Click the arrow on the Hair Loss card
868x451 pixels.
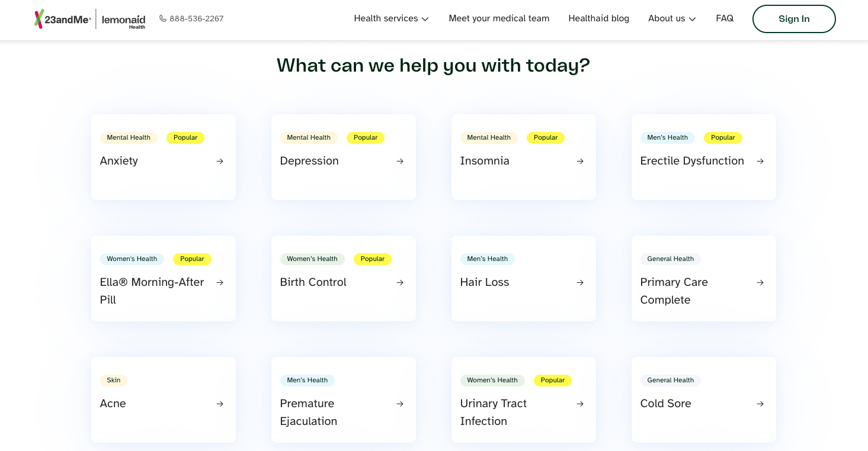click(x=579, y=282)
